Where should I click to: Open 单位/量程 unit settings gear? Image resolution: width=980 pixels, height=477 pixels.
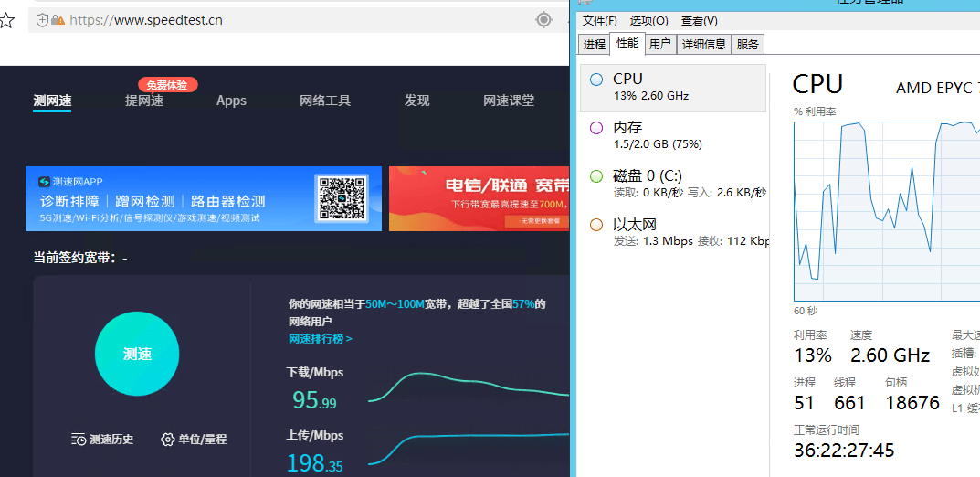[x=167, y=440]
